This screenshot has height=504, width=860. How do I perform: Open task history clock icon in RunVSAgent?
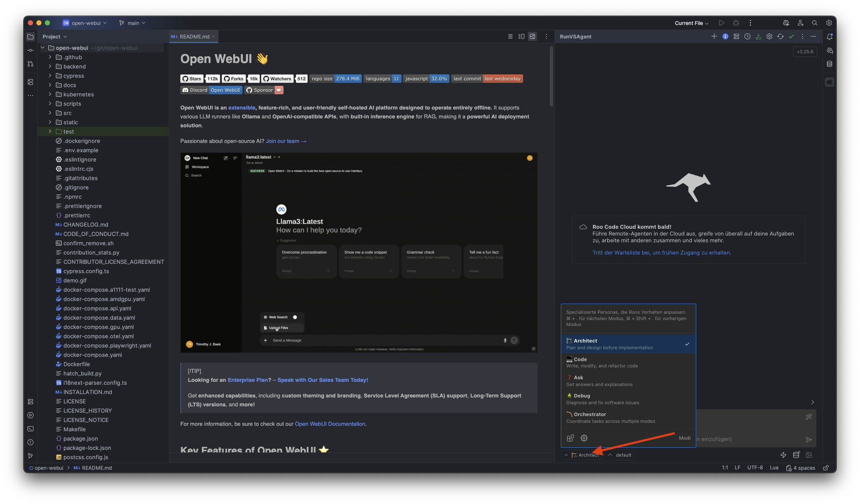[x=747, y=36]
